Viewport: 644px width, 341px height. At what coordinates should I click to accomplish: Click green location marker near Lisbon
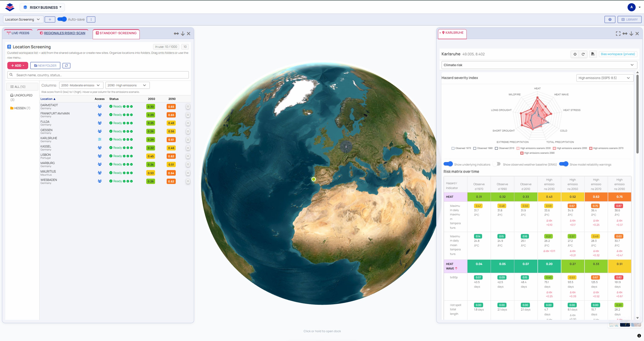coord(313,179)
